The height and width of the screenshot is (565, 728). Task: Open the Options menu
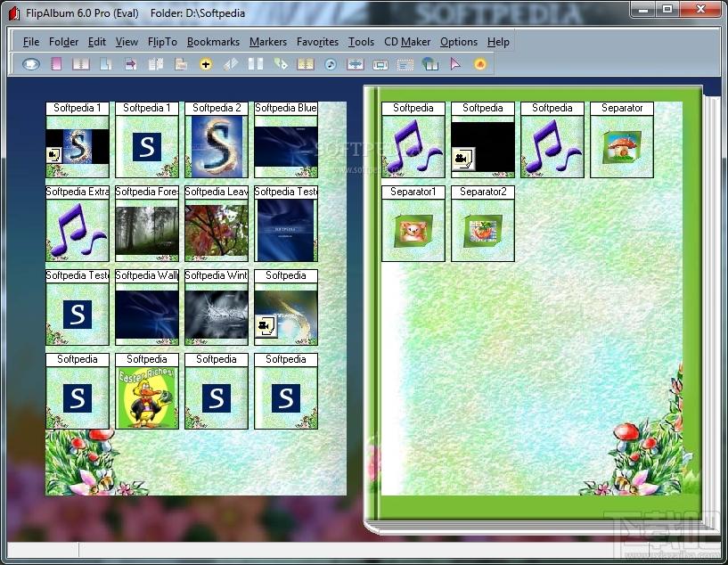pyautogui.click(x=459, y=42)
